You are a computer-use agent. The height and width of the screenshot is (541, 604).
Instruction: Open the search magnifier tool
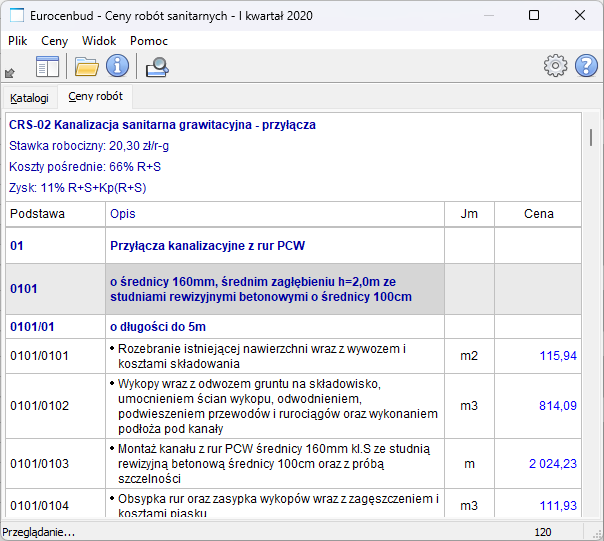pyautogui.click(x=157, y=67)
